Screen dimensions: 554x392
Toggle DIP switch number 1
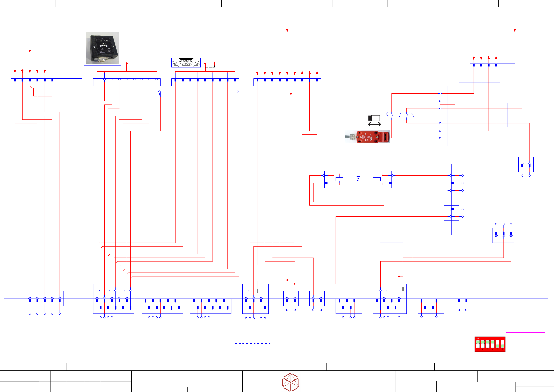coord(478,344)
